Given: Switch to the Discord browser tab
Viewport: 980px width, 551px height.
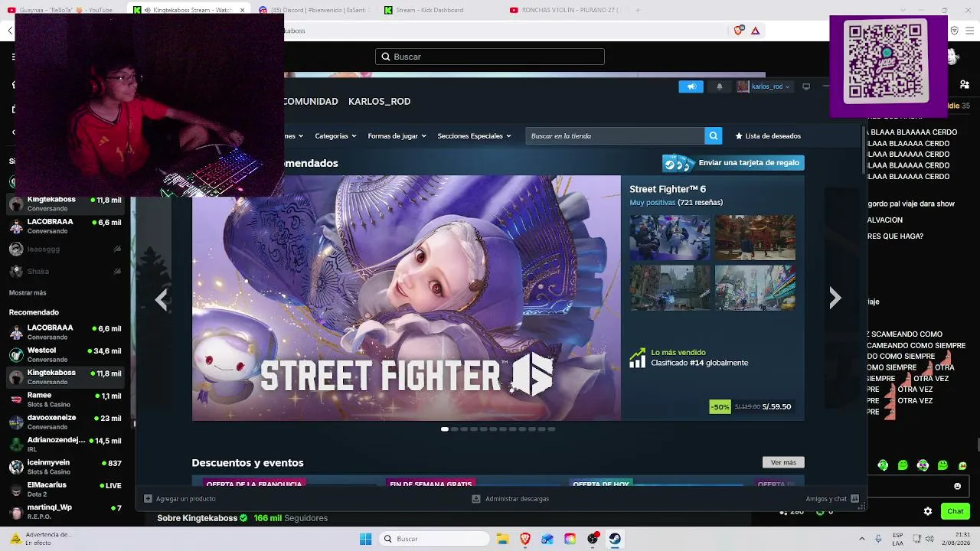Looking at the screenshot, I should click(x=314, y=10).
